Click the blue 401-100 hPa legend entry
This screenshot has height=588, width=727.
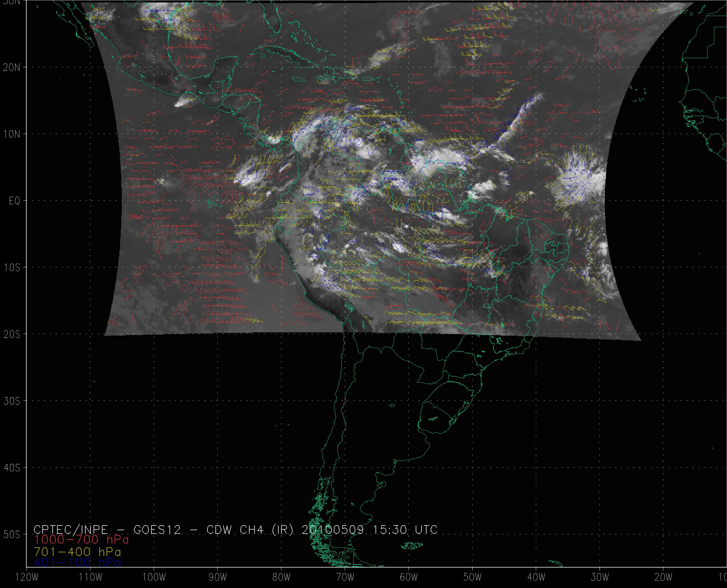coord(77,562)
